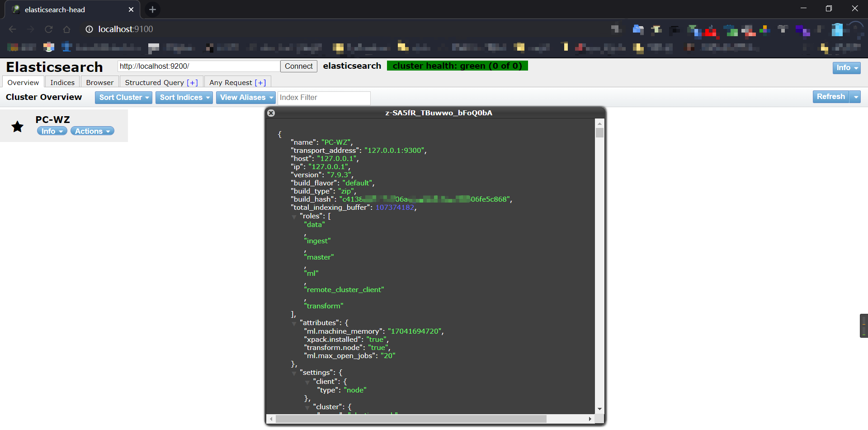Click the dialog horizontal scrollbar thumb
Viewport: 868px width, 430px height.
(x=411, y=419)
